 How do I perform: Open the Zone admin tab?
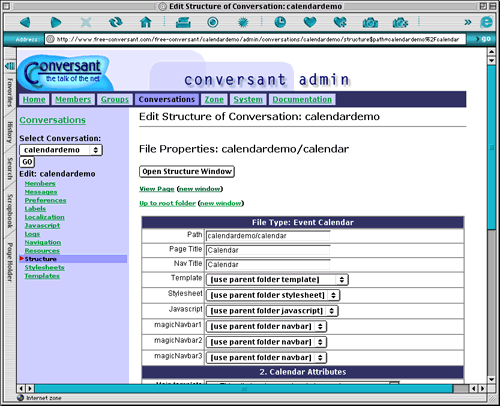pos(214,99)
